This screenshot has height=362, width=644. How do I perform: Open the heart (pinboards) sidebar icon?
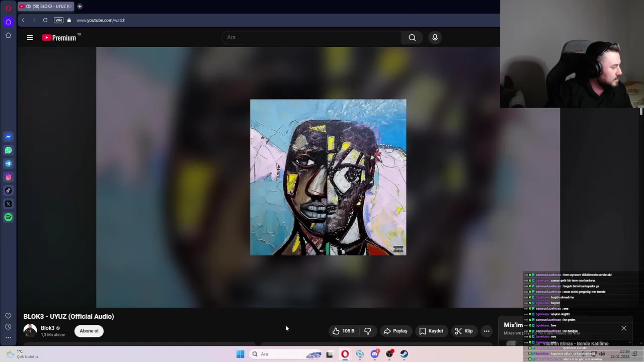[x=8, y=316]
